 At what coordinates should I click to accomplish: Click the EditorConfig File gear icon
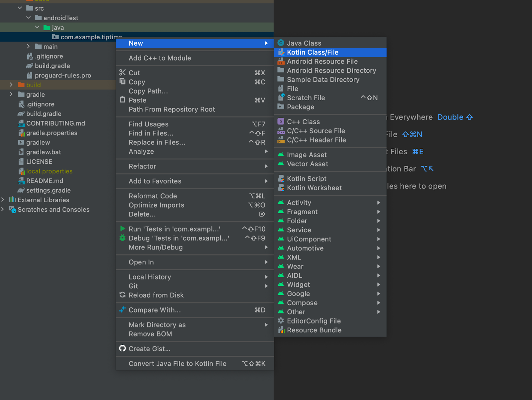pos(281,321)
